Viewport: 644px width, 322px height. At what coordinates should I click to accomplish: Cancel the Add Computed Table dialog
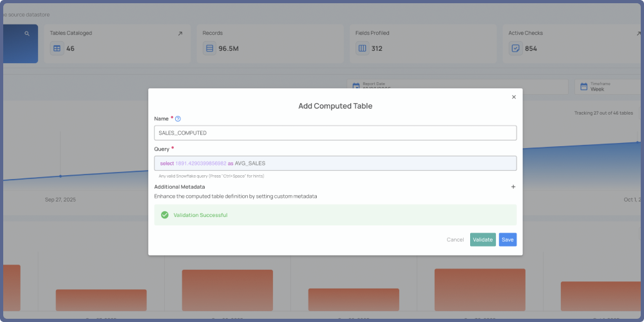pyautogui.click(x=455, y=240)
